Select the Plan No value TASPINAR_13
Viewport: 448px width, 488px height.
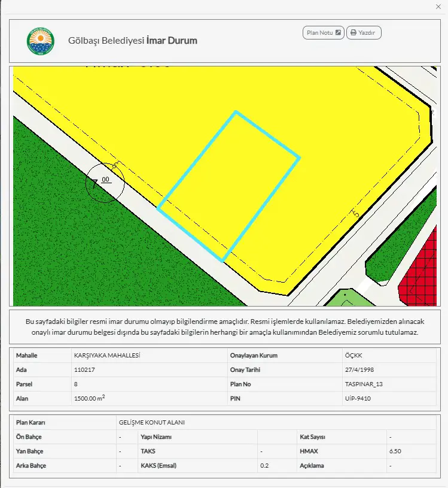tap(364, 384)
